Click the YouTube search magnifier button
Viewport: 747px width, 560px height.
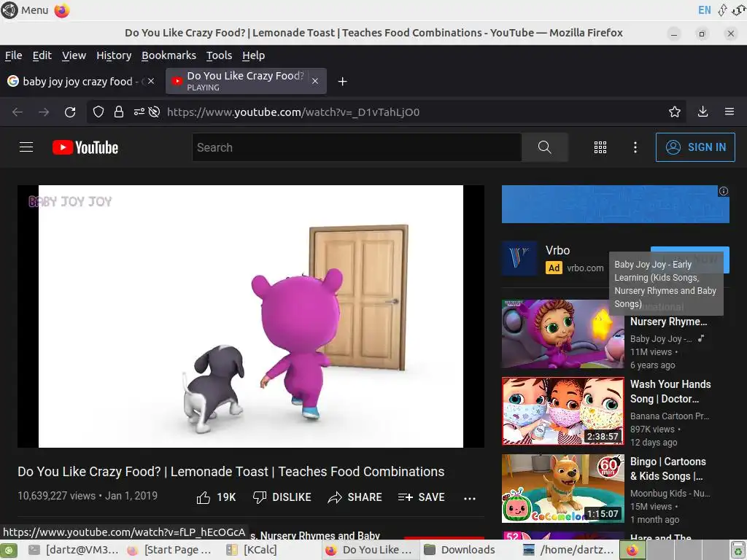click(544, 147)
